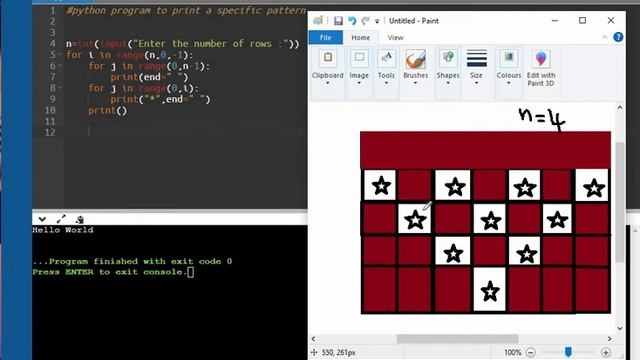
Task: Click the '100%' zoom level text
Action: [x=513, y=352]
